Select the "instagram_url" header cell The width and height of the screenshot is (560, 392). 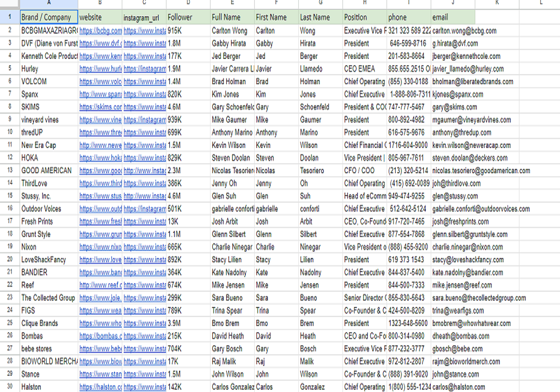tap(144, 17)
